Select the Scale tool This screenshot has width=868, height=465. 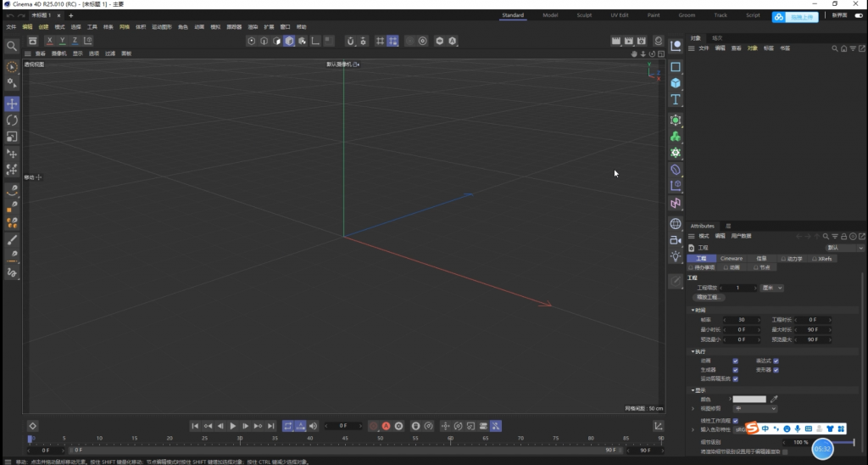(x=12, y=137)
